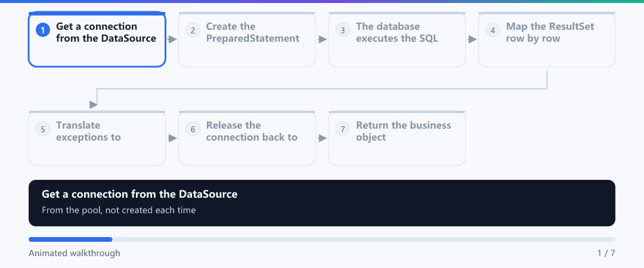The height and width of the screenshot is (268, 644).
Task: Click the 'Animated walkthrough' label
Action: click(75, 253)
